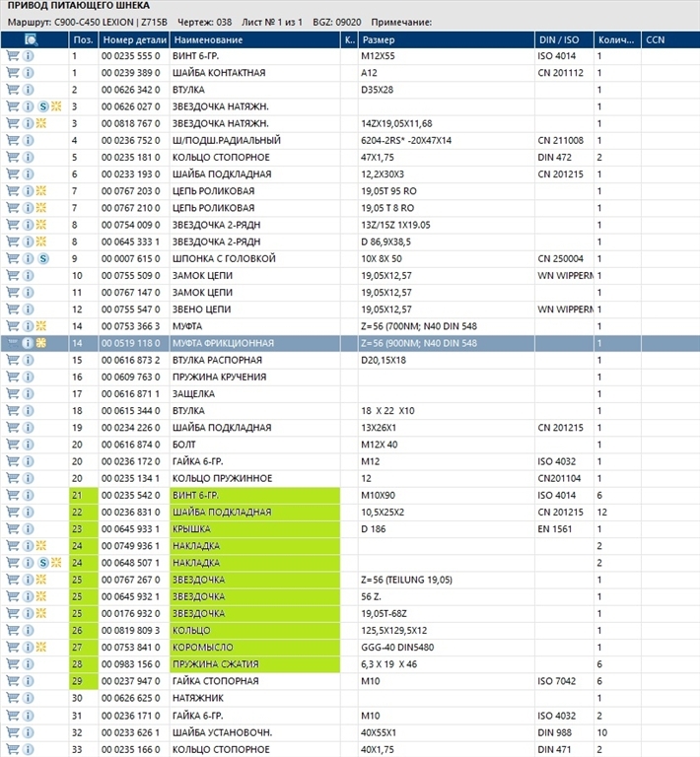Click blue S icon for part 00 0626 027 0
Screen dimensions: 700x757
click(x=43, y=106)
